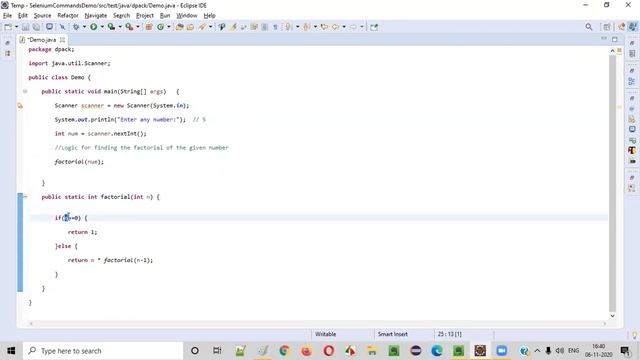Click the horizontal scrollbar of editor
The width and height of the screenshot is (640, 360).
click(x=318, y=324)
